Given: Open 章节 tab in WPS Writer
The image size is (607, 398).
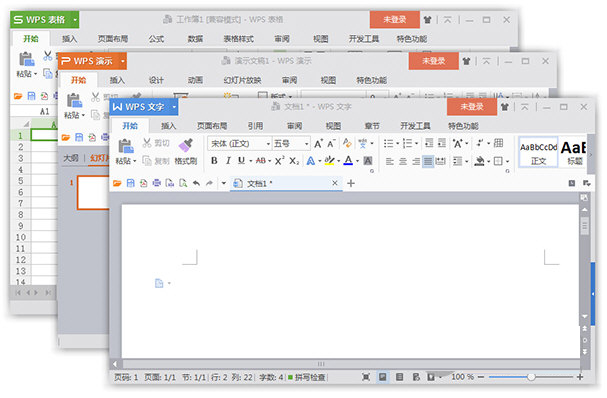Looking at the screenshot, I should (x=372, y=126).
